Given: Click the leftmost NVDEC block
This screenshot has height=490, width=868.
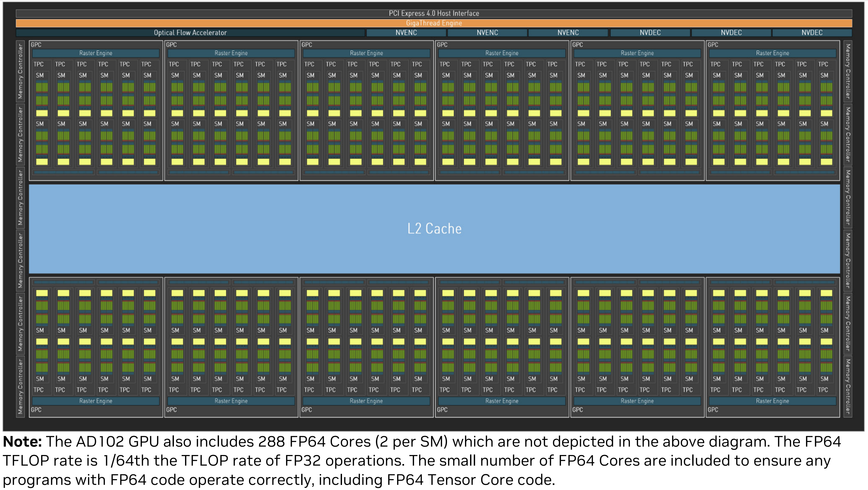Looking at the screenshot, I should point(650,33).
